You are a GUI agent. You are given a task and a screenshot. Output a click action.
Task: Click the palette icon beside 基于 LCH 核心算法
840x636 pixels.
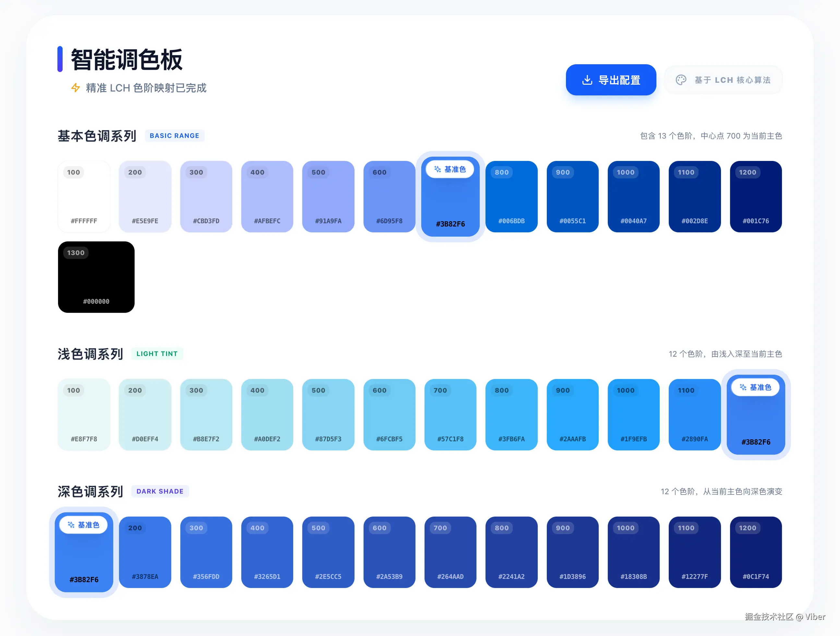[x=681, y=80]
